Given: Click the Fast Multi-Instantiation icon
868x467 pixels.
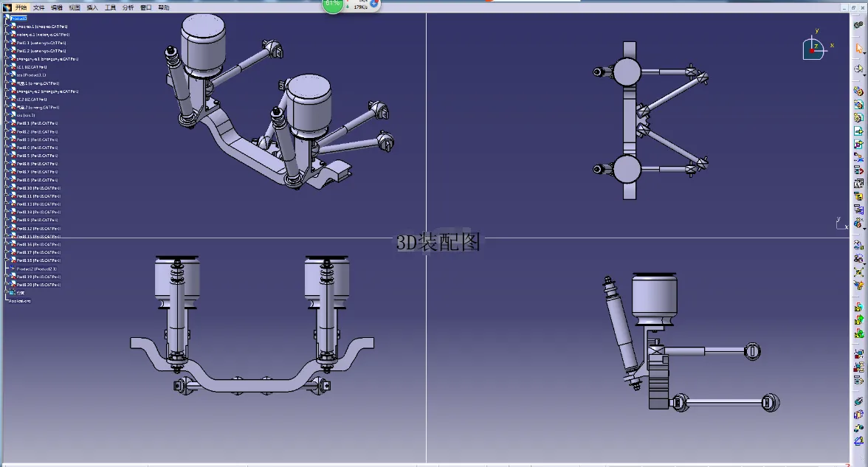Looking at the screenshot, I should click(x=858, y=223).
